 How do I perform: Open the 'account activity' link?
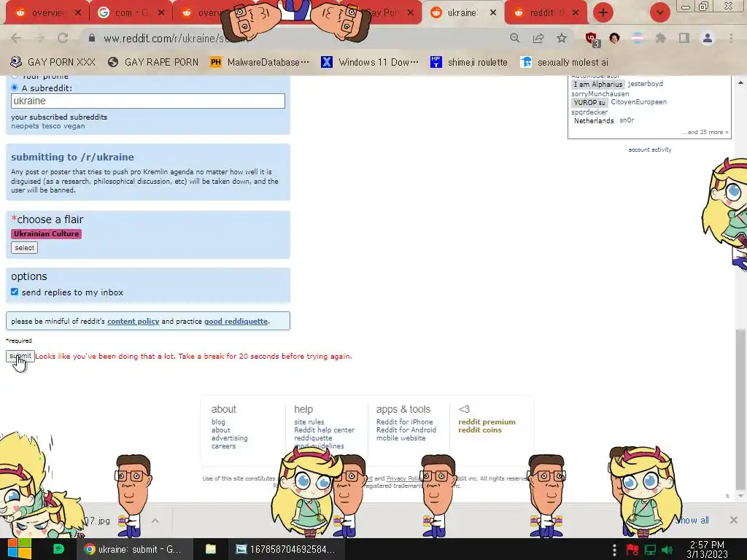(650, 149)
